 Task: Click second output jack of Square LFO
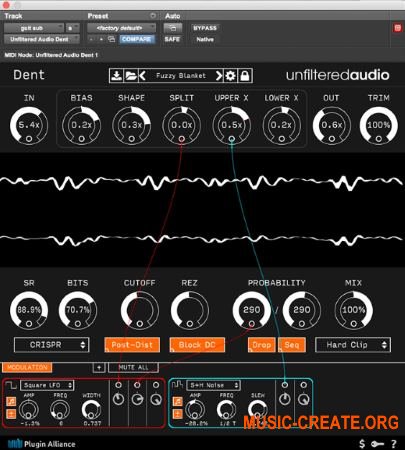137,385
